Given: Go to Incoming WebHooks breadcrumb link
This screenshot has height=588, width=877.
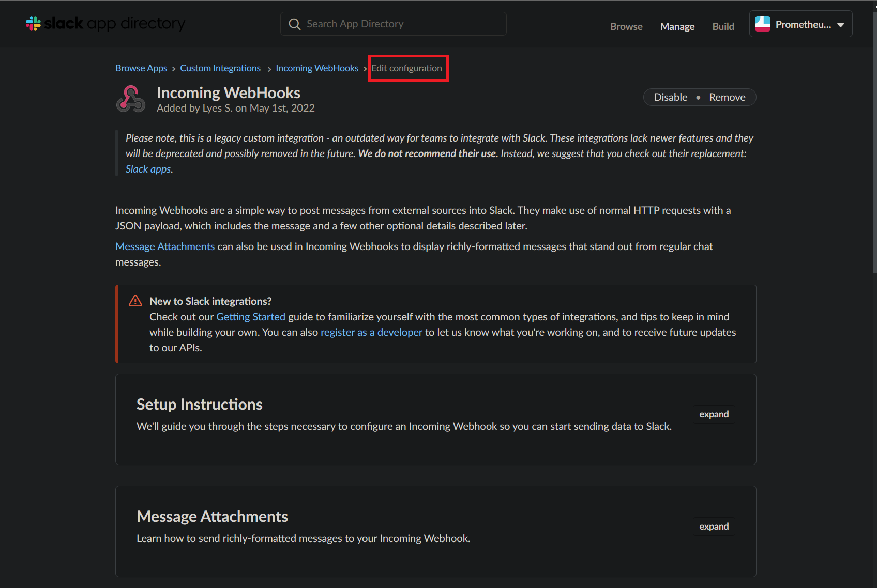Looking at the screenshot, I should tap(317, 68).
